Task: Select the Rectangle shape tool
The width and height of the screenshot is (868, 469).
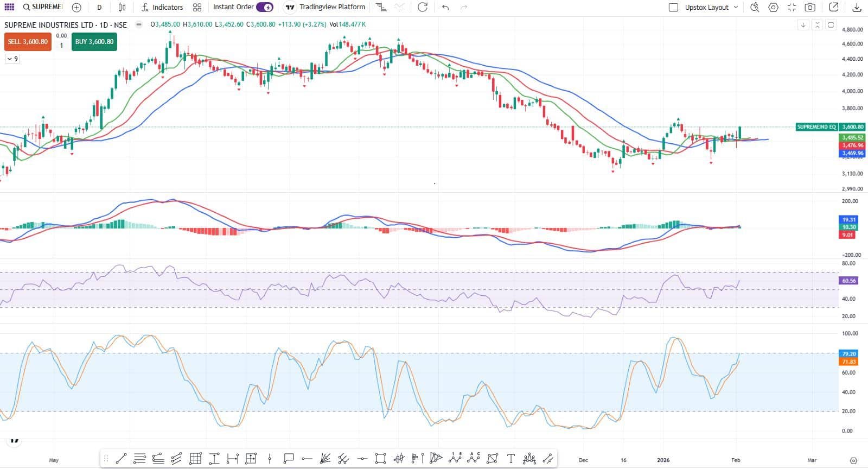Action: tap(381, 459)
